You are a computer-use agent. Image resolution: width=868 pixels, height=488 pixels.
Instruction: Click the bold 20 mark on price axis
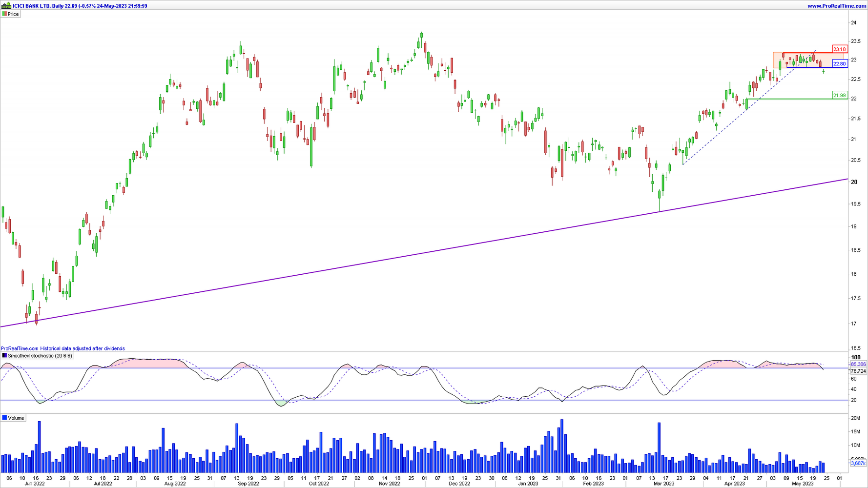pyautogui.click(x=854, y=182)
